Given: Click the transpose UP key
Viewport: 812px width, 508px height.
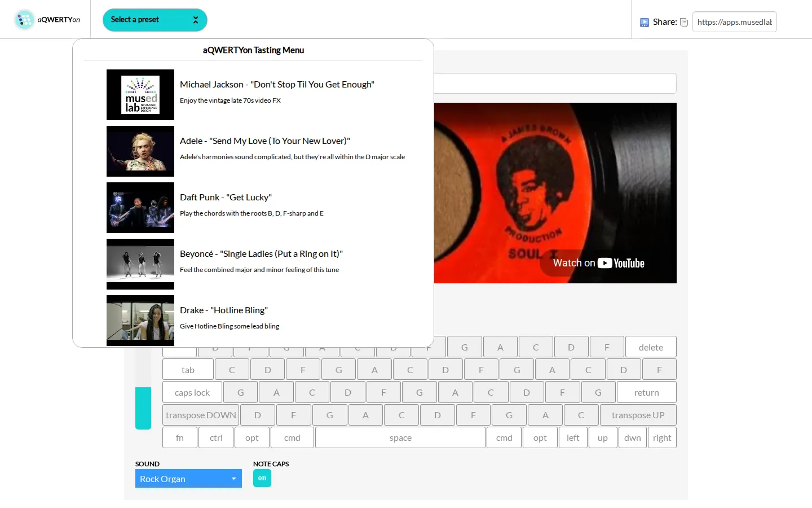Looking at the screenshot, I should coord(638,415).
